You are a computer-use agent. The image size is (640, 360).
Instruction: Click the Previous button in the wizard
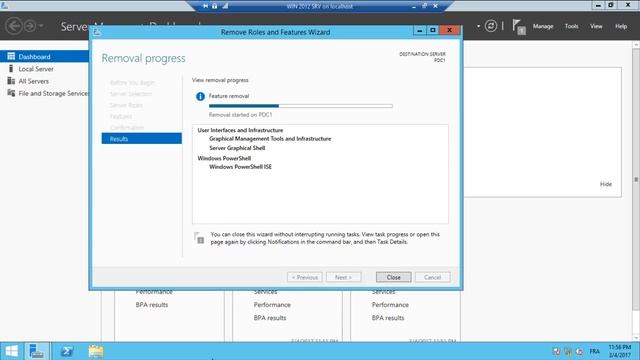click(x=304, y=277)
